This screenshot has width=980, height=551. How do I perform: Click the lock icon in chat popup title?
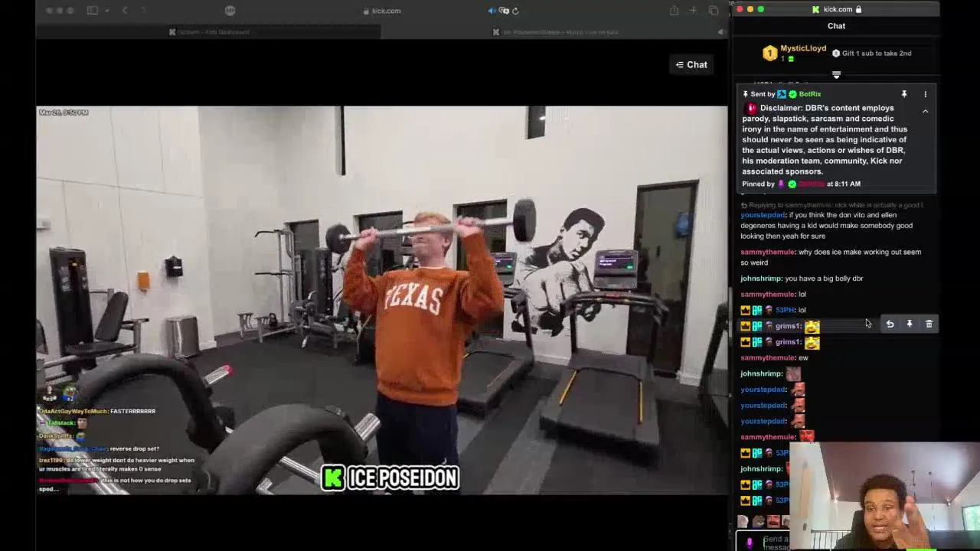858,9
